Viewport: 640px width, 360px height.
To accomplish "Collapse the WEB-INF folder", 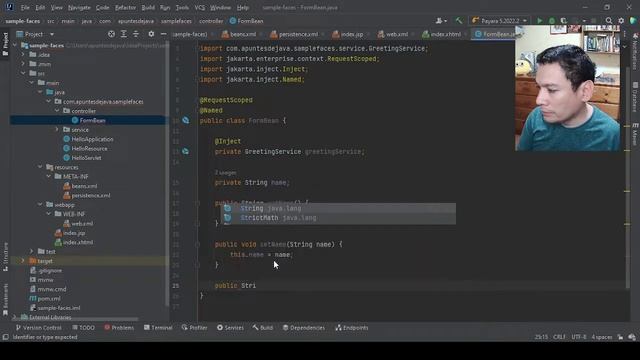I will point(49,214).
